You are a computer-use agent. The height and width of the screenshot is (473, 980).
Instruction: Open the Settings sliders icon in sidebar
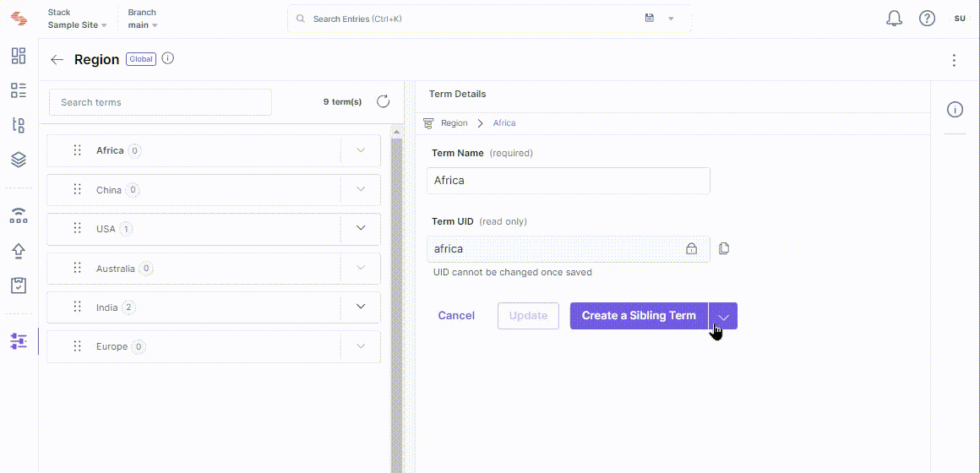[19, 341]
